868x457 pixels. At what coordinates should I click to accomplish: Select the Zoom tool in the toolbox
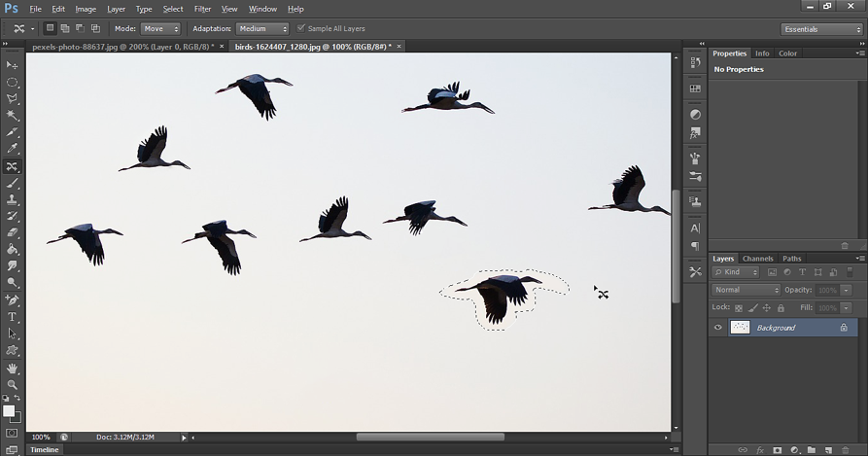coord(12,384)
